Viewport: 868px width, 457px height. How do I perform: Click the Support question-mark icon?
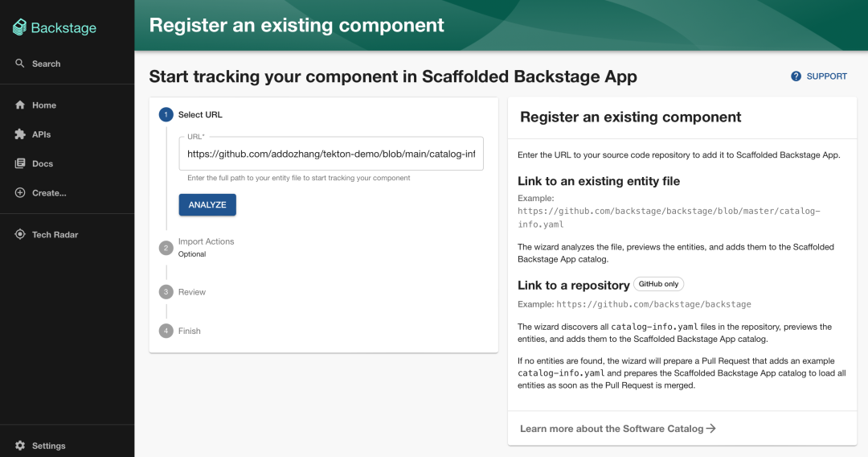pos(796,76)
